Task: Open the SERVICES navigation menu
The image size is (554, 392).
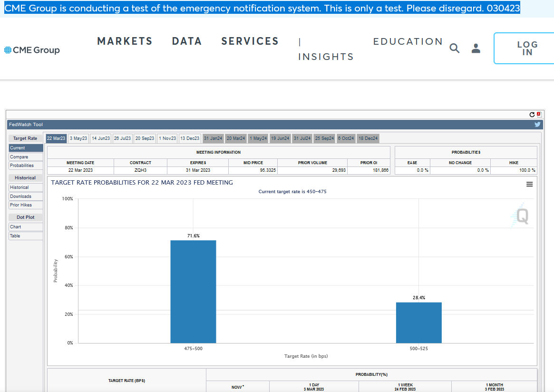Action: pyautogui.click(x=250, y=41)
